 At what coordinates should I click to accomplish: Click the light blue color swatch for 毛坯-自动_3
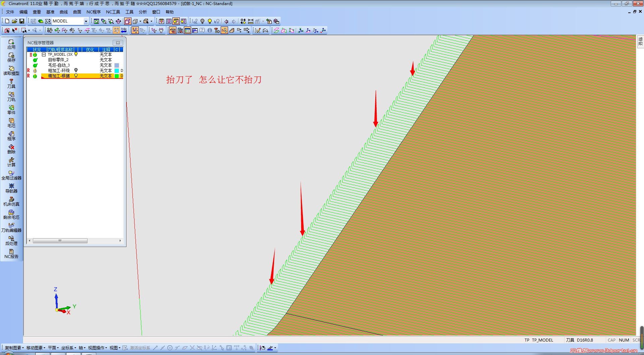117,65
